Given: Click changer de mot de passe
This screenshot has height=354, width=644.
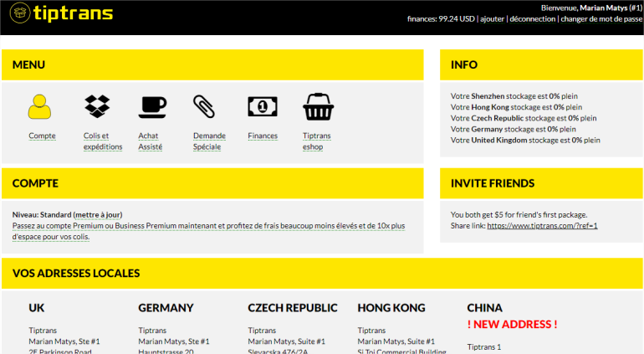Looking at the screenshot, I should pyautogui.click(x=601, y=19).
